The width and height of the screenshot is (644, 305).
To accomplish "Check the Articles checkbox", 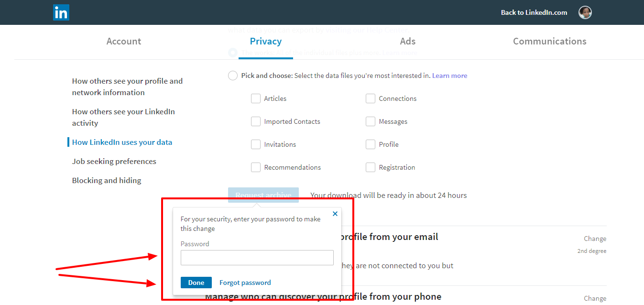I will point(256,98).
